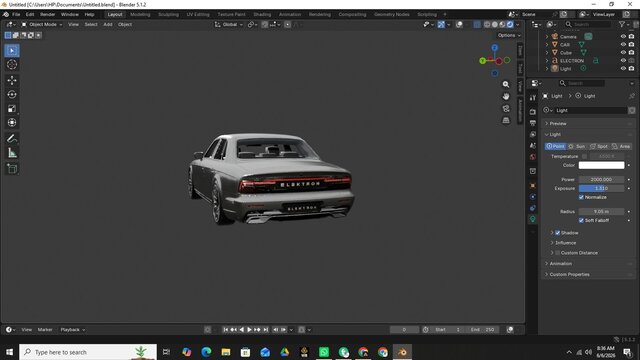Open the Edit menu

tap(30, 14)
